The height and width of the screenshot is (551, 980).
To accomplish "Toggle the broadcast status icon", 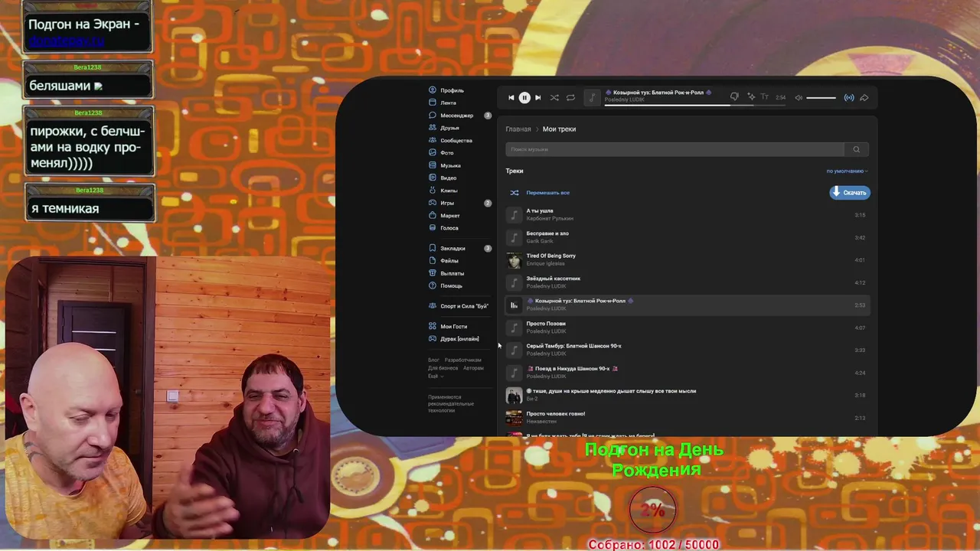I will tap(849, 98).
